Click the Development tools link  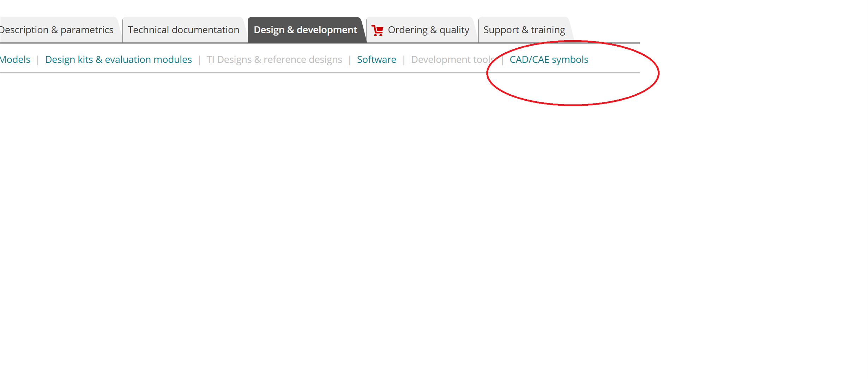tap(453, 59)
